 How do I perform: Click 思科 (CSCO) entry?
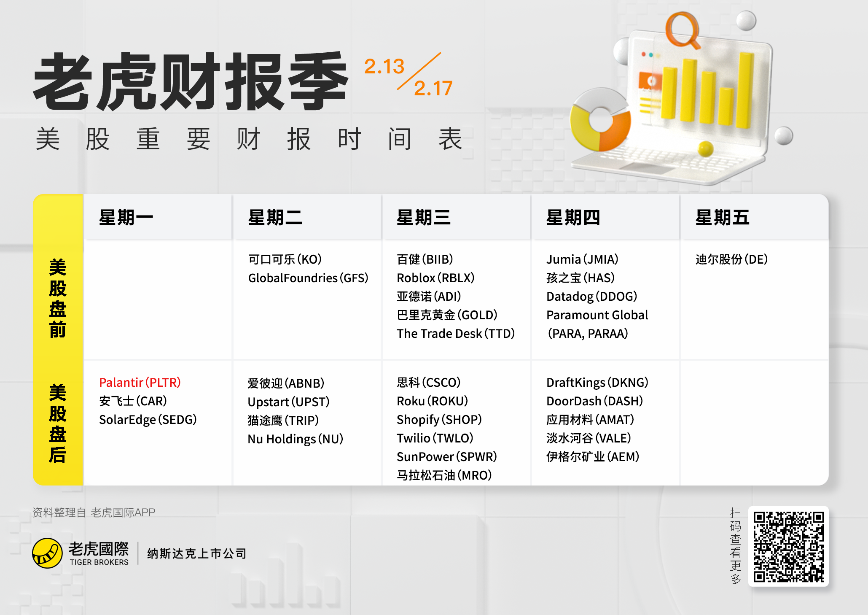(429, 382)
